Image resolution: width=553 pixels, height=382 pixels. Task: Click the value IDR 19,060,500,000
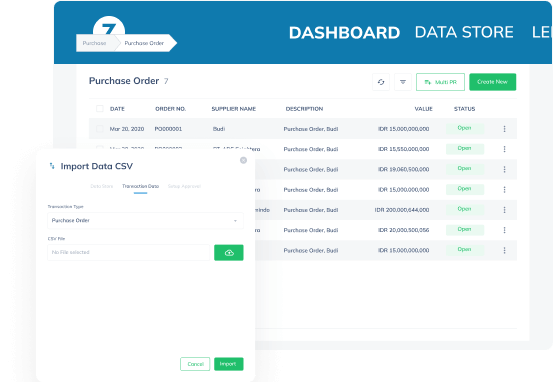[x=403, y=169]
